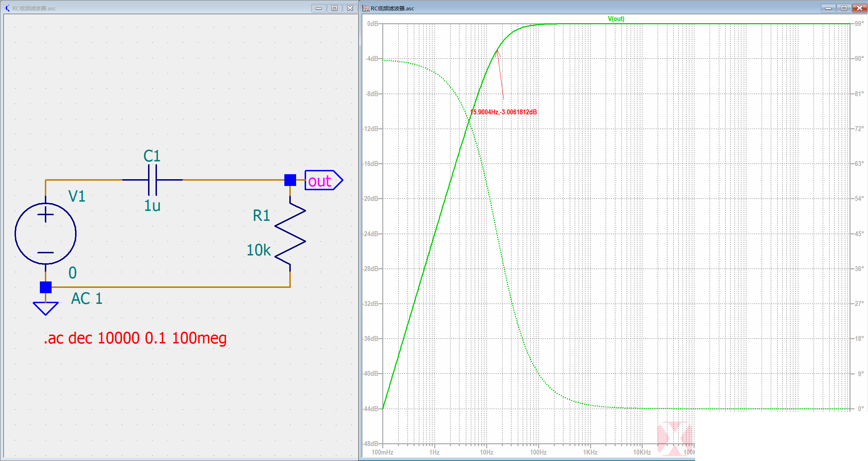Viewport: 868px width, 461px height.
Task: Click the -20dB left axis label
Action: pos(371,198)
